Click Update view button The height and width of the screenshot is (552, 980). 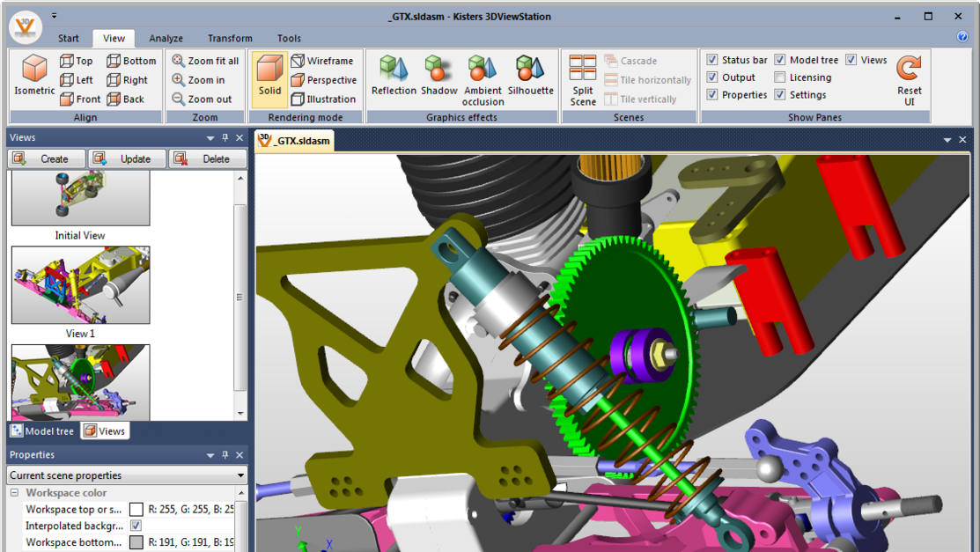click(128, 158)
